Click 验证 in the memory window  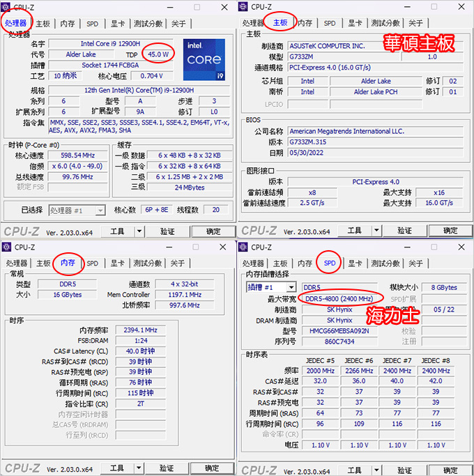pyautogui.click(x=167, y=468)
